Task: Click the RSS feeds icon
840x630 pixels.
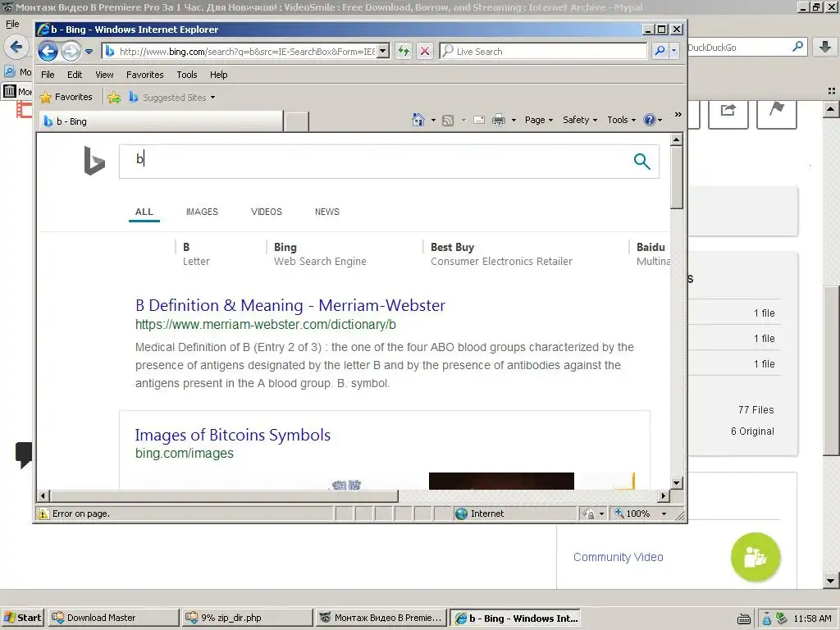Action: point(448,120)
